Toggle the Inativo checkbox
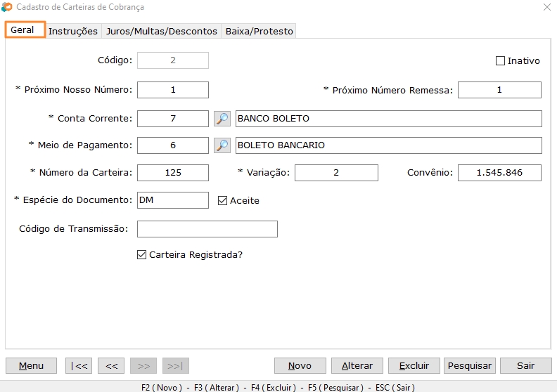Screen dimensions: 557x392 point(501,61)
